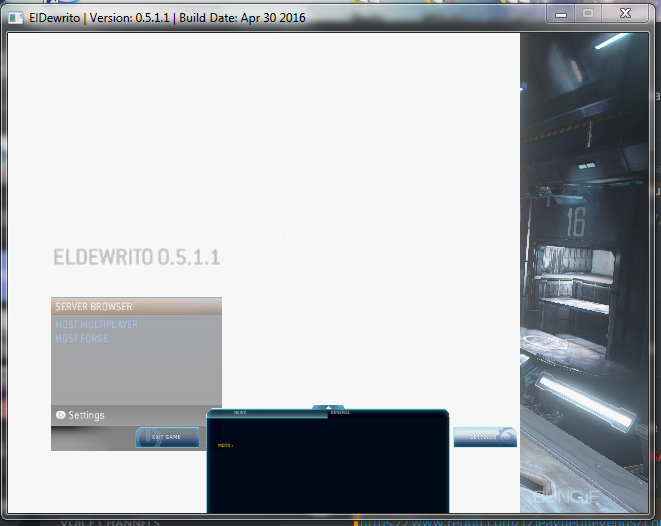This screenshot has width=661, height=526.
Task: Click the blue Settings button on right
Action: (485, 437)
